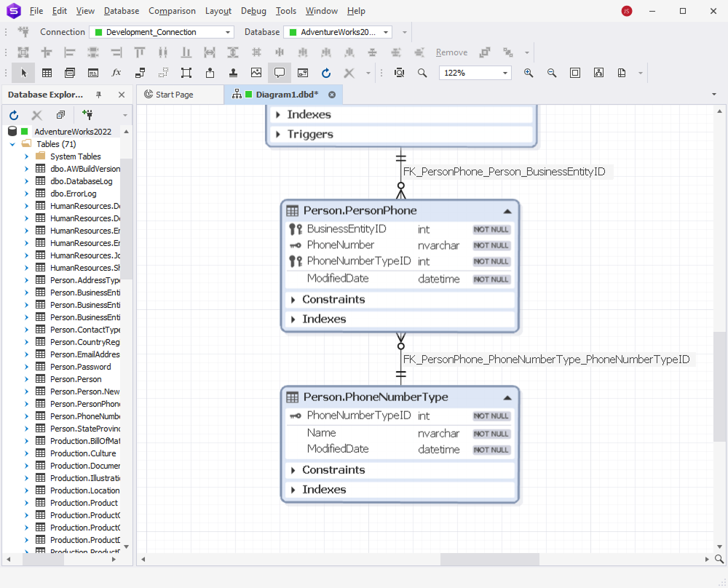Click the Stamp tool icon
Image resolution: width=728 pixels, height=588 pixels.
pyautogui.click(x=233, y=73)
